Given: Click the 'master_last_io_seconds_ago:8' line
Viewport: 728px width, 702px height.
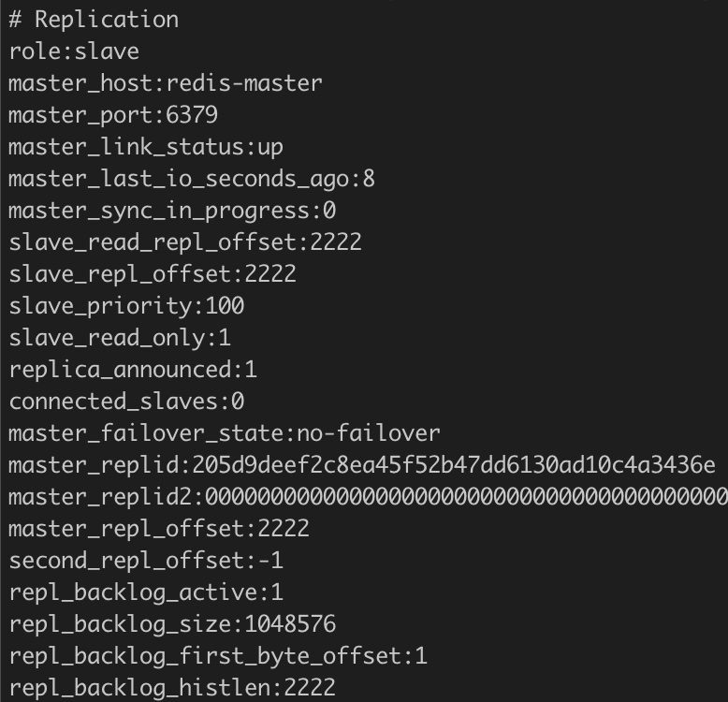Looking at the screenshot, I should 192,179.
